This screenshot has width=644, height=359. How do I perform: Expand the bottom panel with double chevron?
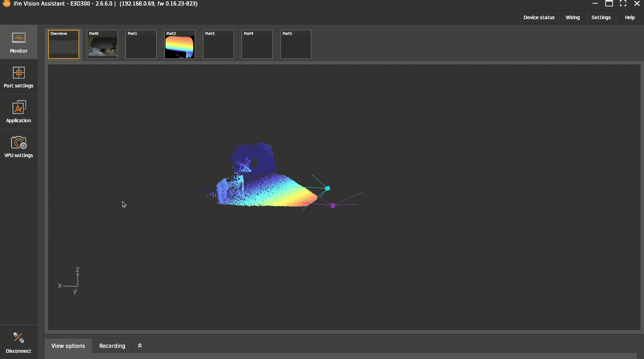pos(140,346)
